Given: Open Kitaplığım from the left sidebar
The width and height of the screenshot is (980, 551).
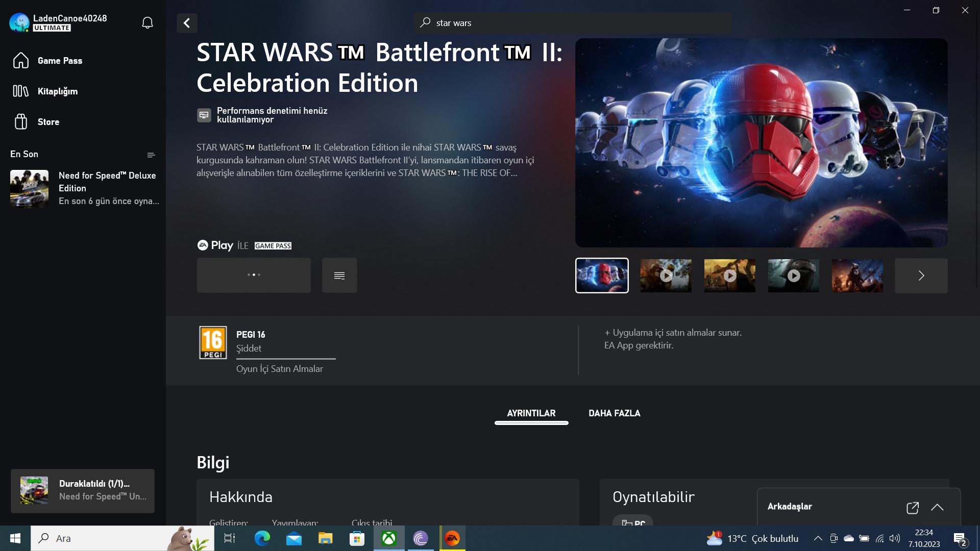Looking at the screenshot, I should (58, 91).
